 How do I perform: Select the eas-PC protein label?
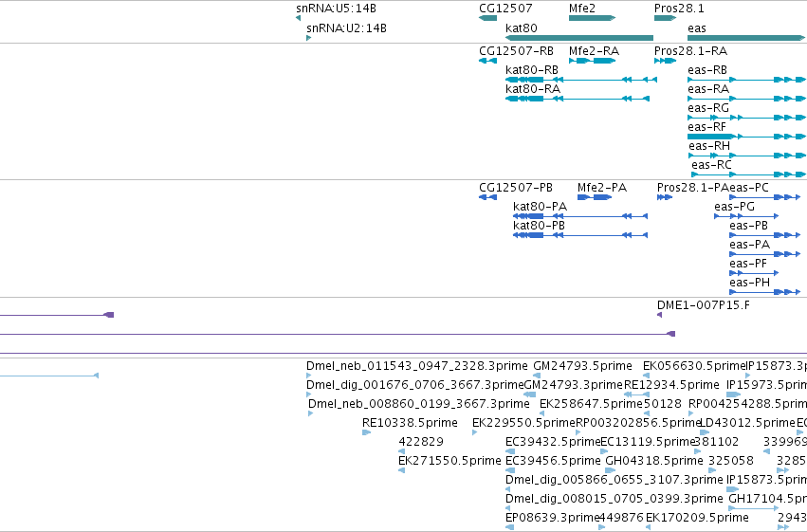tap(749, 188)
